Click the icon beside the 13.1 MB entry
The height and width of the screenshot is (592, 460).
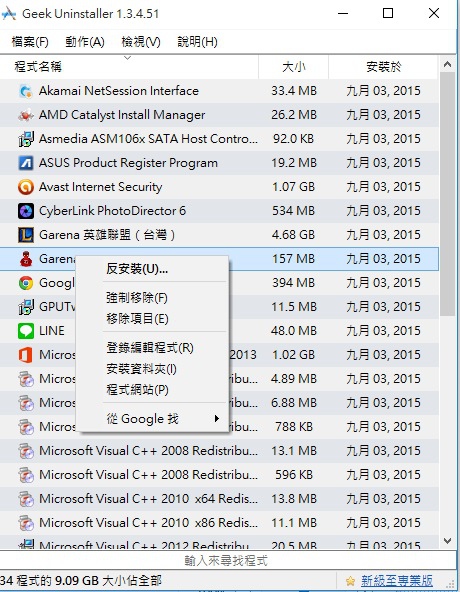(26, 451)
